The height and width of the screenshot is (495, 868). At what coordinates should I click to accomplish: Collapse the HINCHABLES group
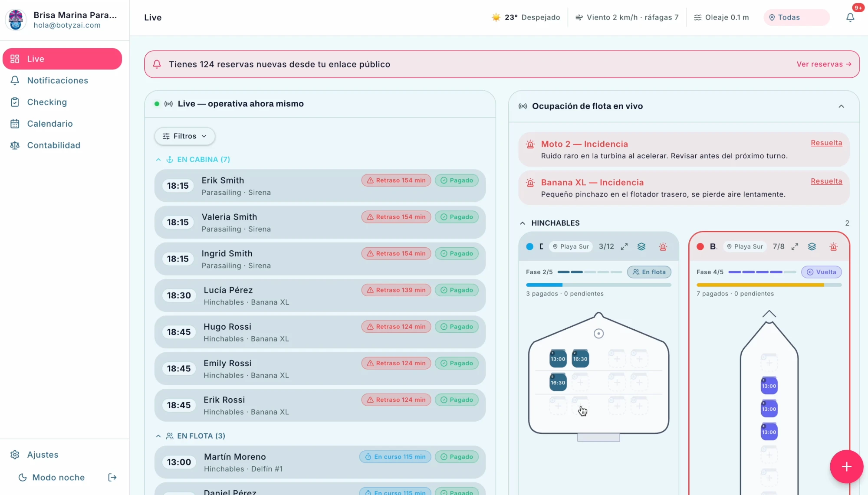tap(523, 223)
